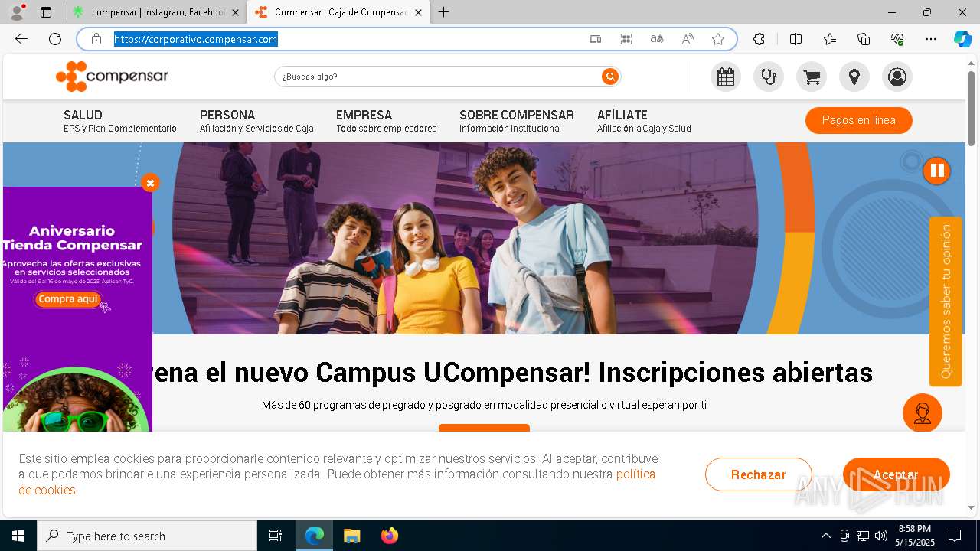Screen dimensions: 980x551
Task: Open the notification center icon
Action: point(955,536)
